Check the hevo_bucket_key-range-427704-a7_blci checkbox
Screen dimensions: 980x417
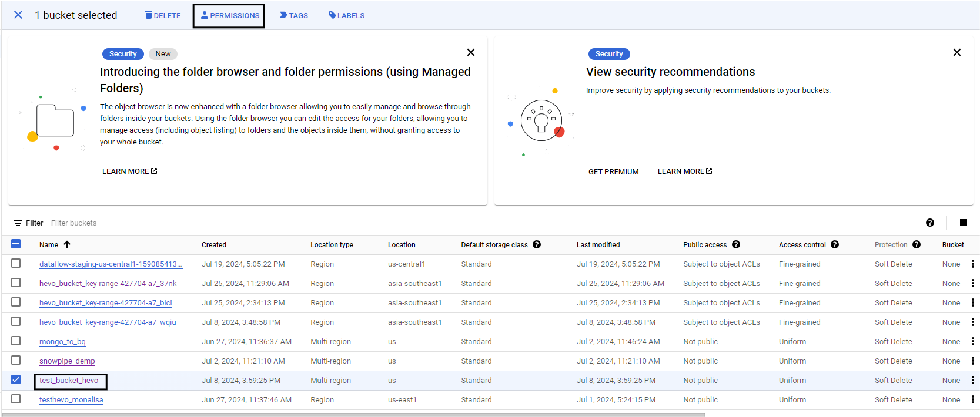(16, 302)
